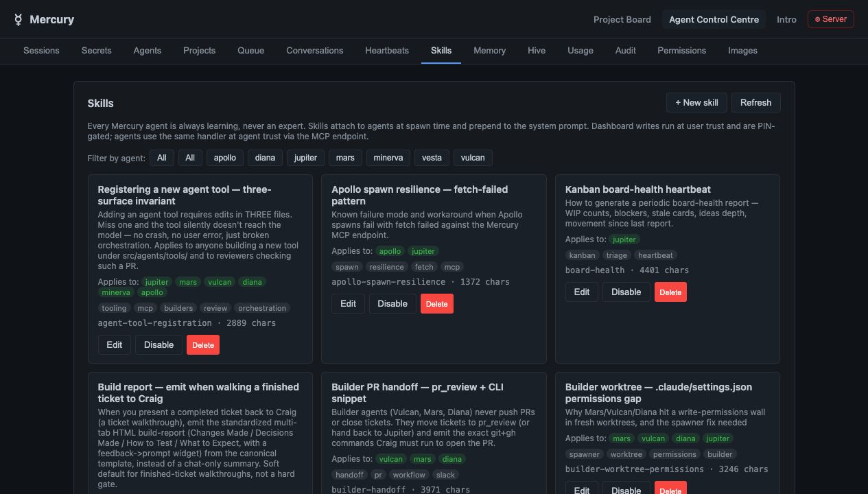Filter skills by agent mars
The height and width of the screenshot is (494, 868).
(345, 158)
